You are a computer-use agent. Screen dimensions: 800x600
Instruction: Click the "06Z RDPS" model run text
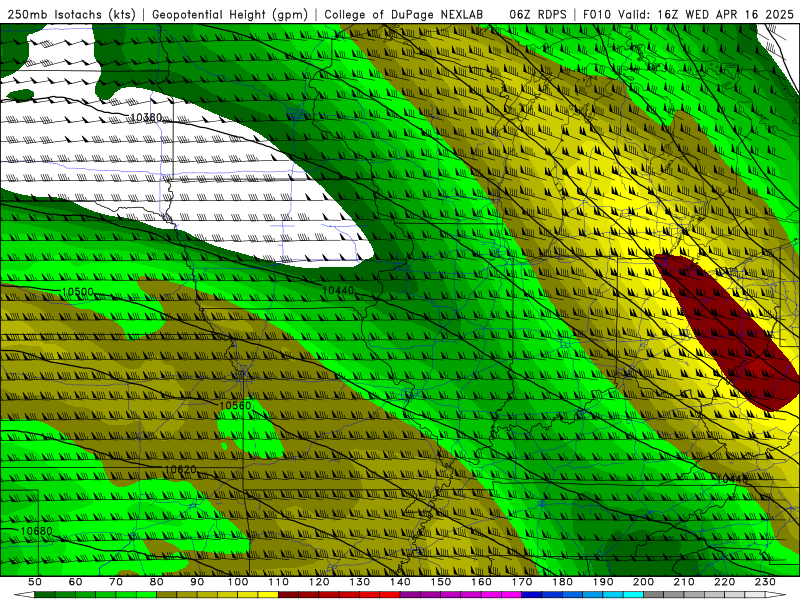point(538,15)
